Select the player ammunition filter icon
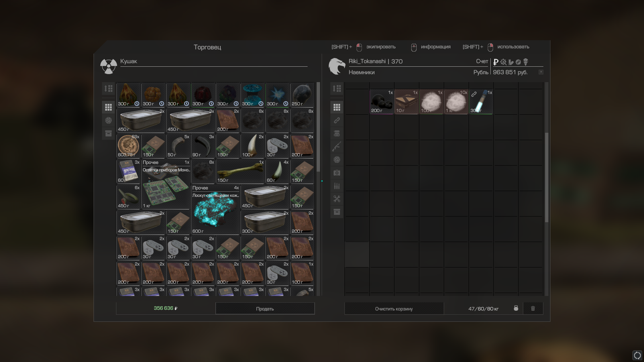The width and height of the screenshot is (644, 362). [337, 186]
